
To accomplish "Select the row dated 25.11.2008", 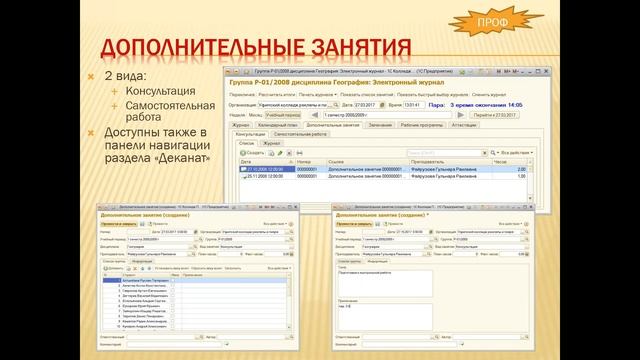I will point(383,176).
